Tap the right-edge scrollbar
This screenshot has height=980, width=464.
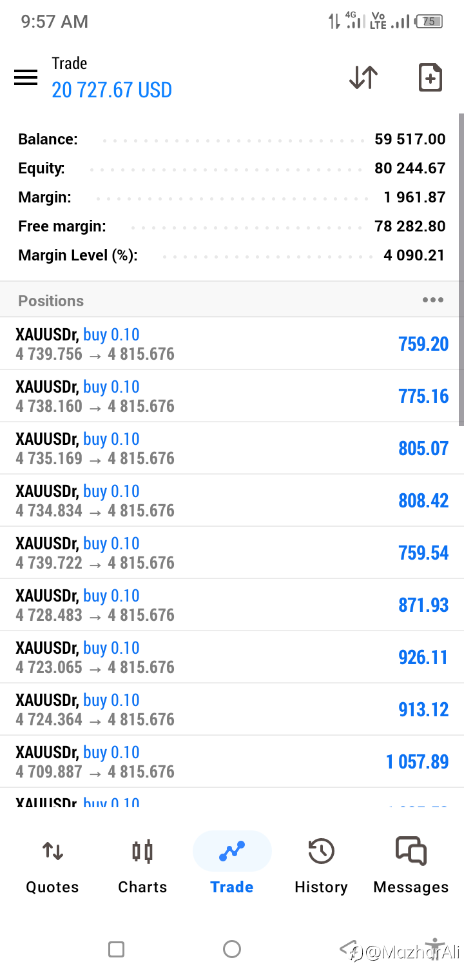coord(461,269)
